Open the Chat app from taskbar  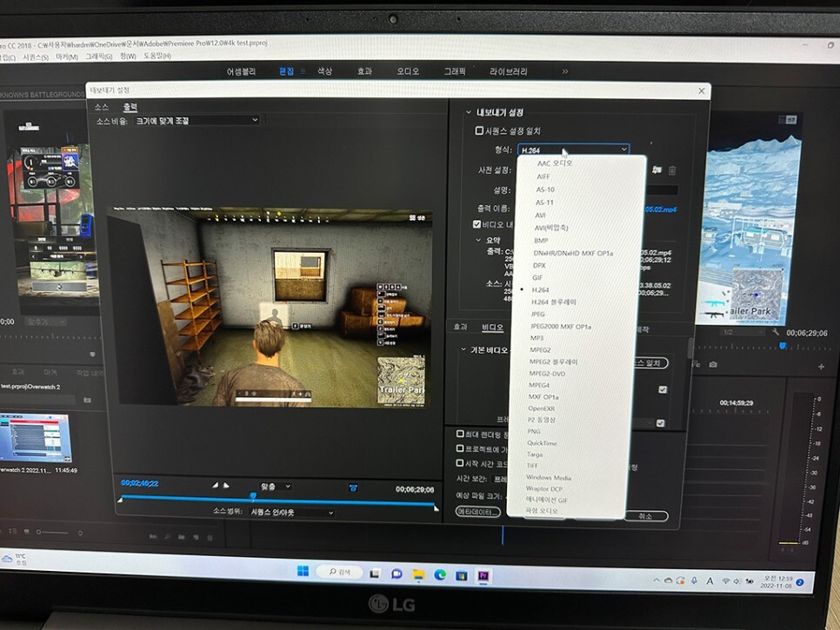click(397, 574)
